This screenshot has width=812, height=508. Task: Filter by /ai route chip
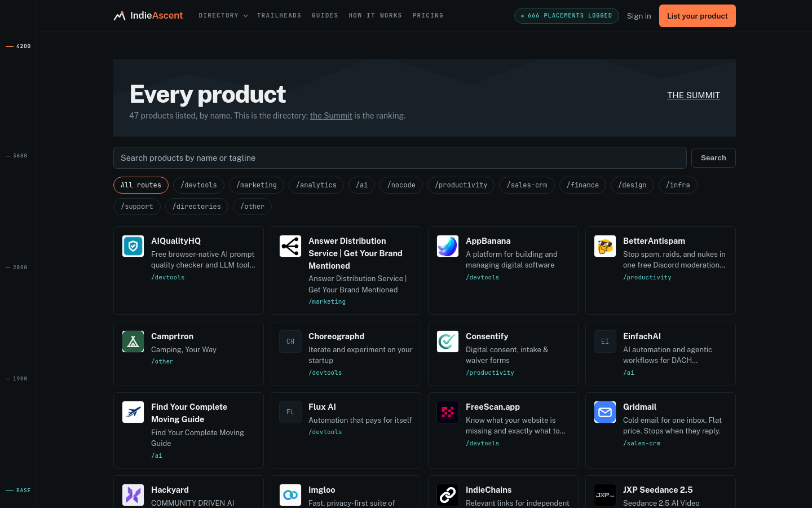(x=361, y=185)
